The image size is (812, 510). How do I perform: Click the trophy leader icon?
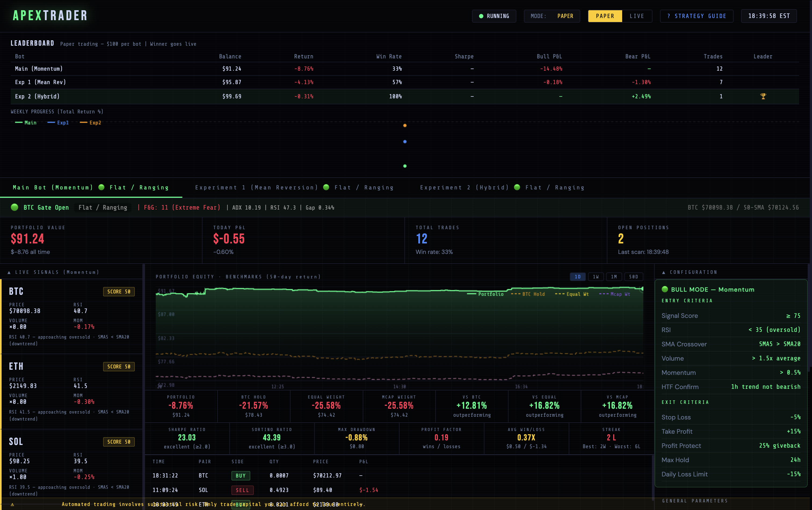[x=763, y=96]
